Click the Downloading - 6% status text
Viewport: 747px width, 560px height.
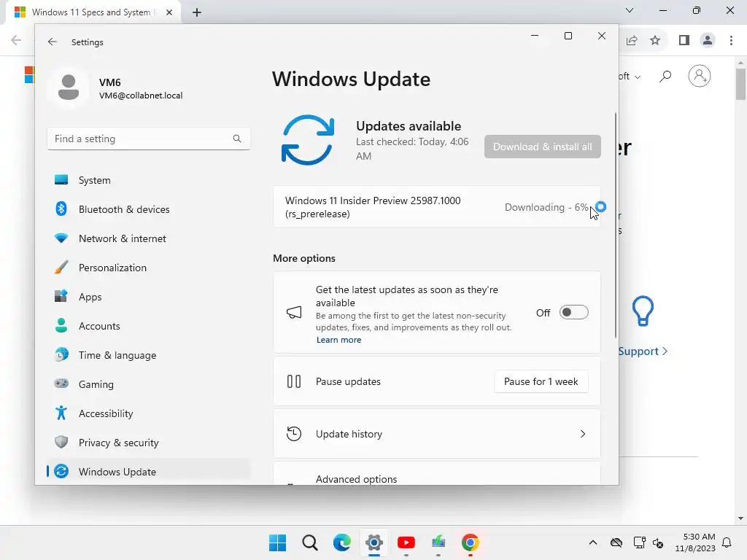pos(546,207)
